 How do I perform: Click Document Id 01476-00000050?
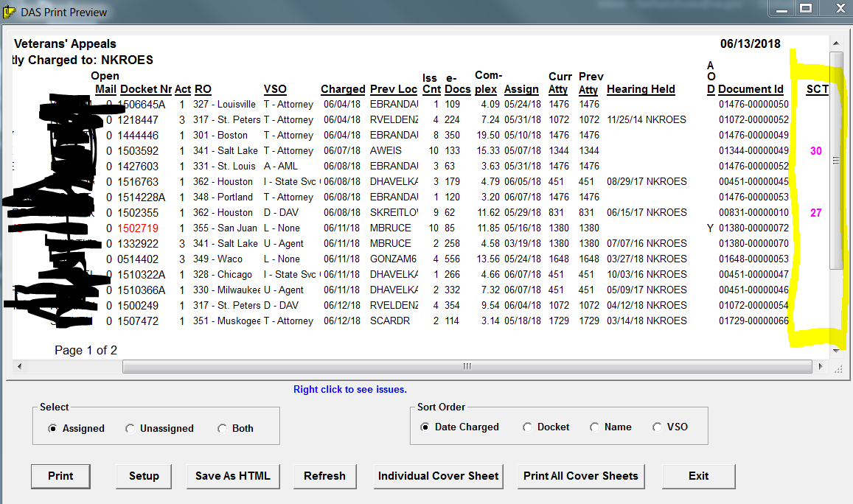click(753, 105)
